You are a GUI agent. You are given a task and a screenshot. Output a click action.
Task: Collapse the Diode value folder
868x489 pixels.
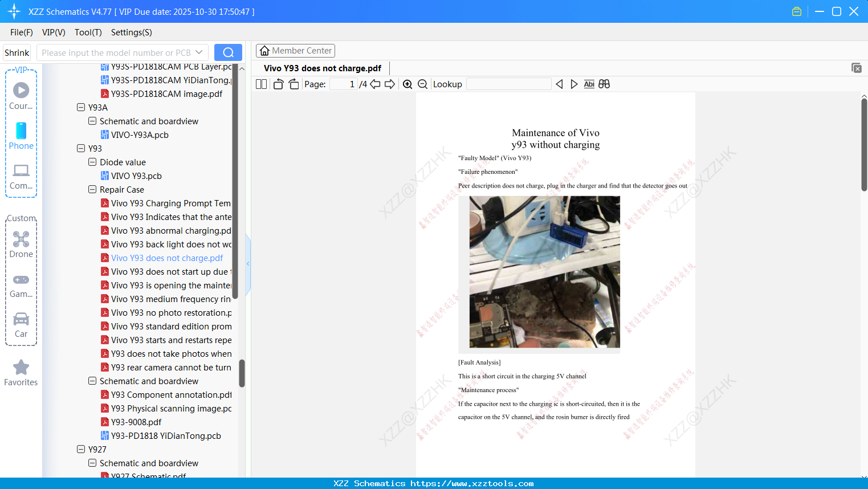tap(92, 162)
